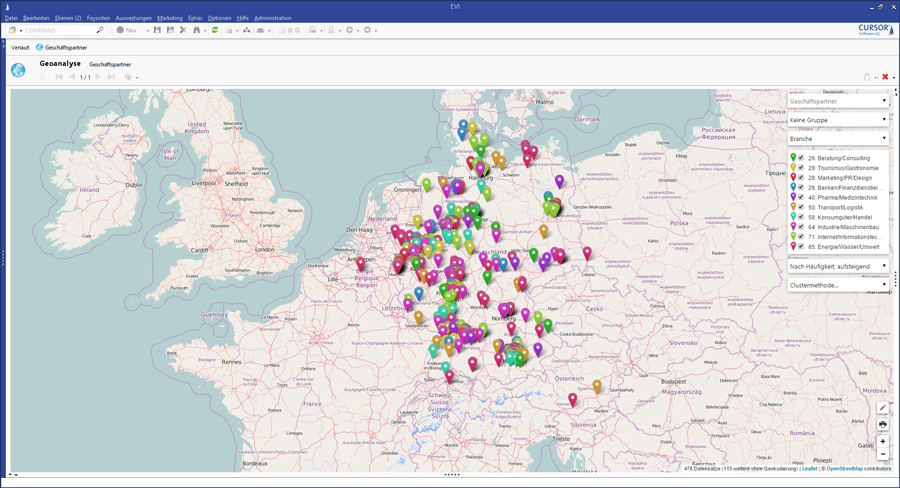This screenshot has width=900, height=488.
Task: Click the pencil draw tool on map
Action: pos(882,408)
